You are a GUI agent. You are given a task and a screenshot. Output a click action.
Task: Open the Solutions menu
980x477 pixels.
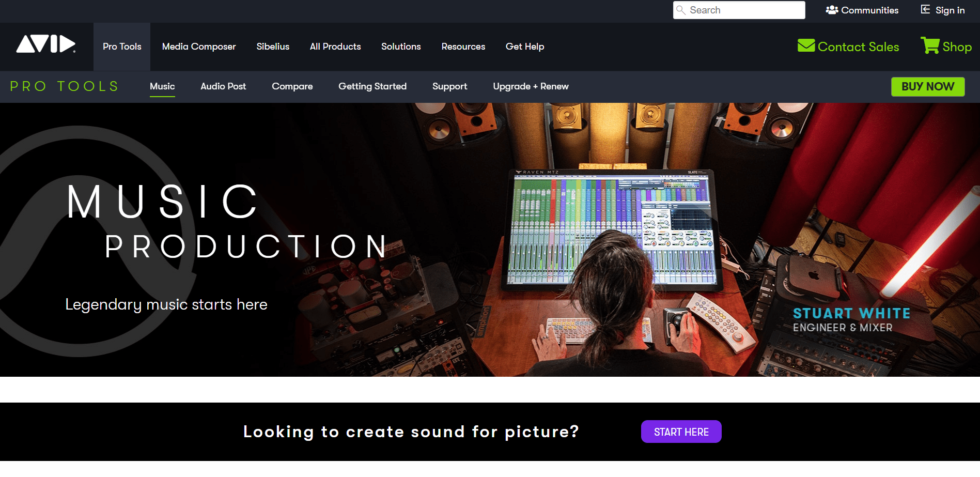(401, 47)
